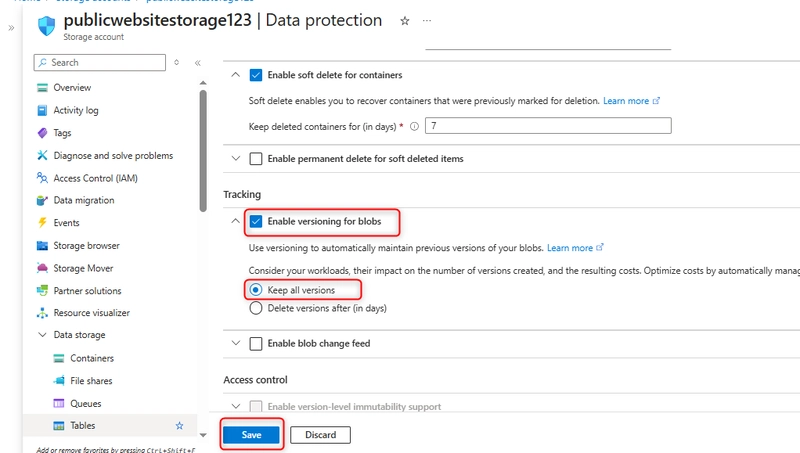Viewport: 800px width, 453px height.
Task: Open the Overview menu item
Action: tap(72, 88)
